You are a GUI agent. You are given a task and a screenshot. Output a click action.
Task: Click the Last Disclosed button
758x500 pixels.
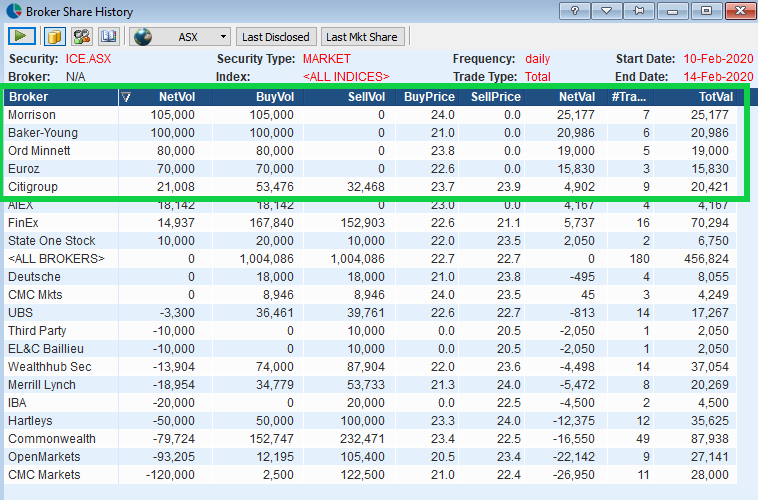click(276, 37)
